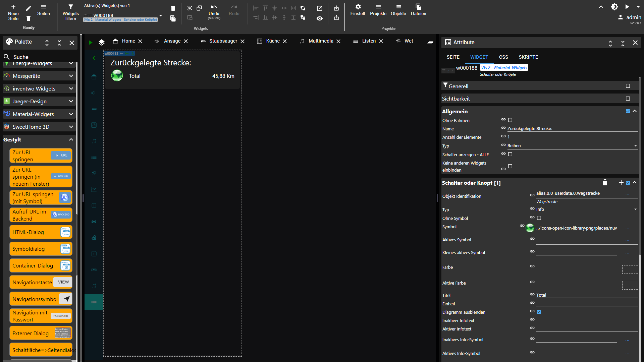Add the Externer Dialog widget

coord(41,333)
